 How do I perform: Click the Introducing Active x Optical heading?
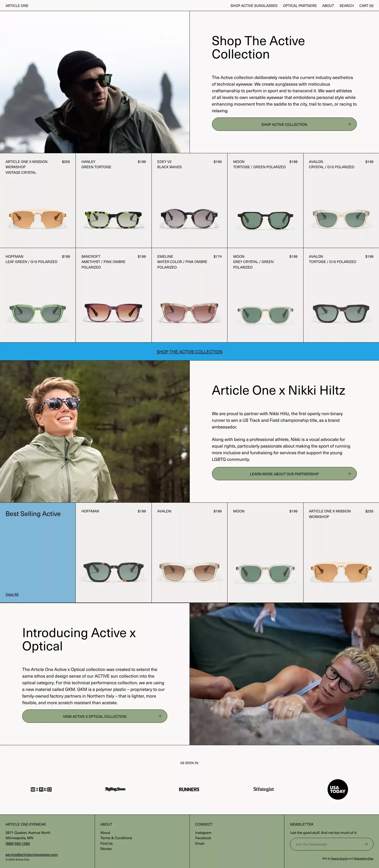(x=79, y=640)
